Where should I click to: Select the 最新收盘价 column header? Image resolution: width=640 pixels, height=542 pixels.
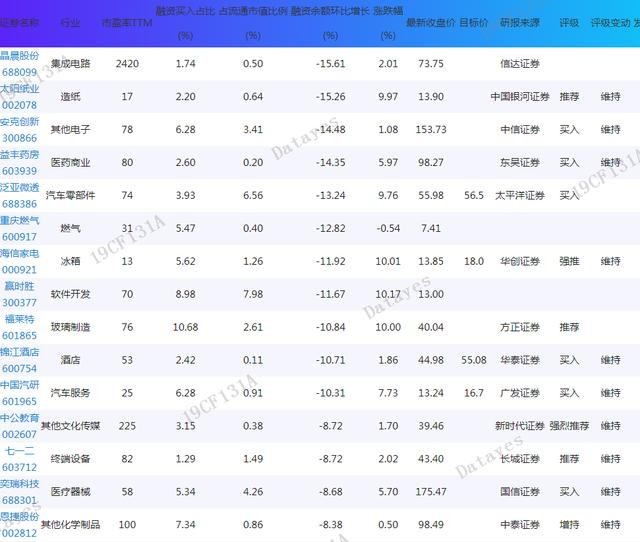point(431,22)
